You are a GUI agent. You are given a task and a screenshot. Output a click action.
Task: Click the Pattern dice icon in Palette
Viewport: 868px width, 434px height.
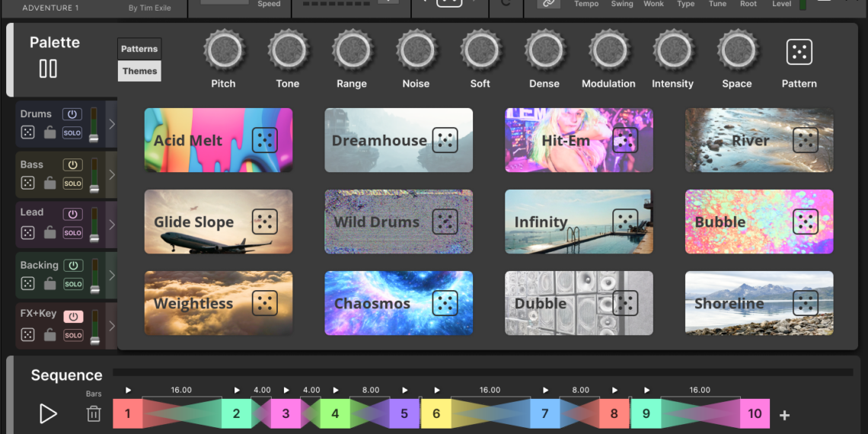[799, 52]
